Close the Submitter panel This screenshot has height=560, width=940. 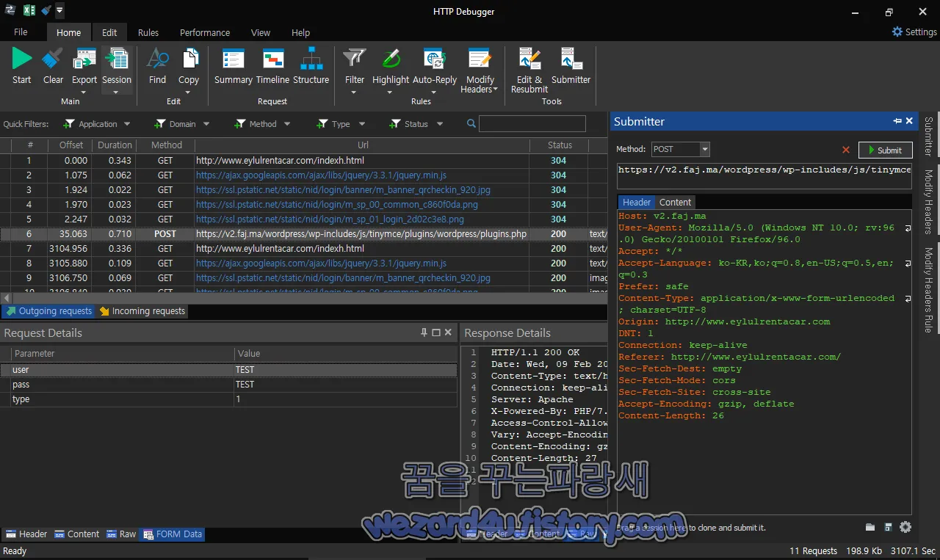click(909, 121)
